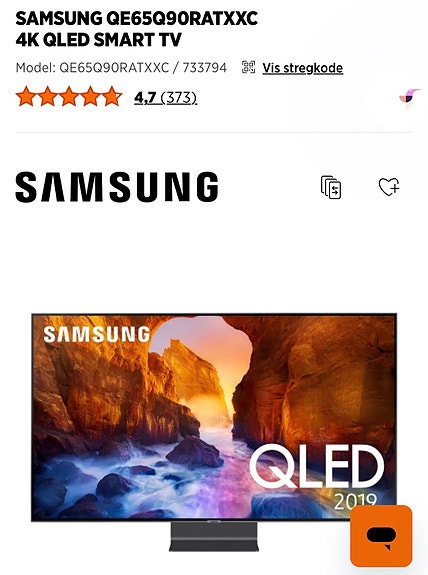
Task: Add the TV to wishlist with heart icon
Action: [389, 187]
